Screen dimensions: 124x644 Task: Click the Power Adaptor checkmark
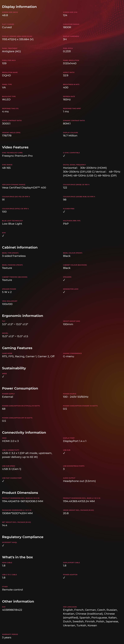[64, 578]
